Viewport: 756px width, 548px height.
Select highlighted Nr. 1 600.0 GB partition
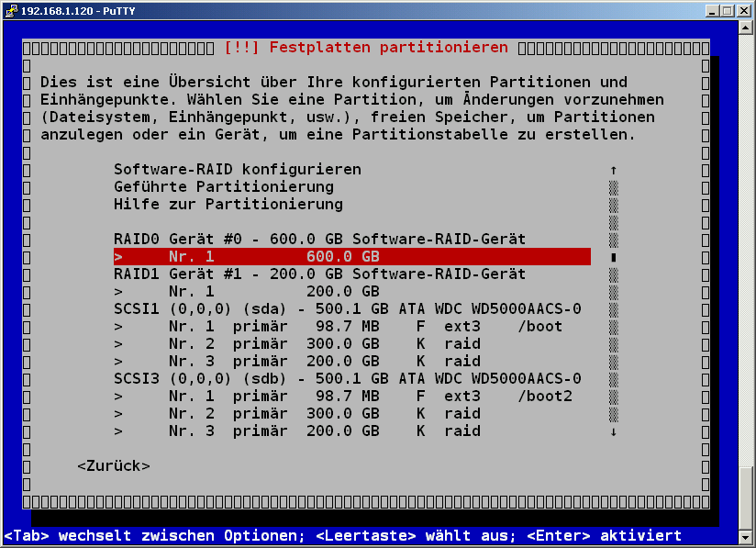351,257
